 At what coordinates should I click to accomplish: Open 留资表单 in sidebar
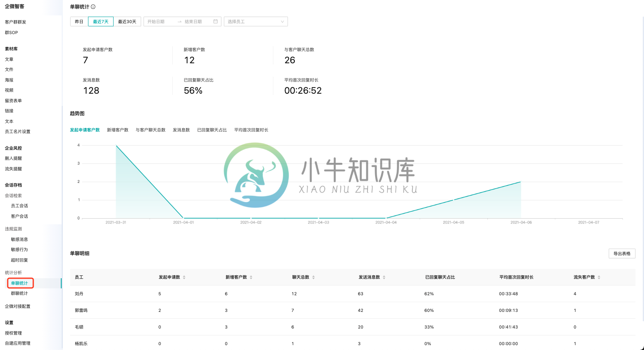tap(13, 101)
